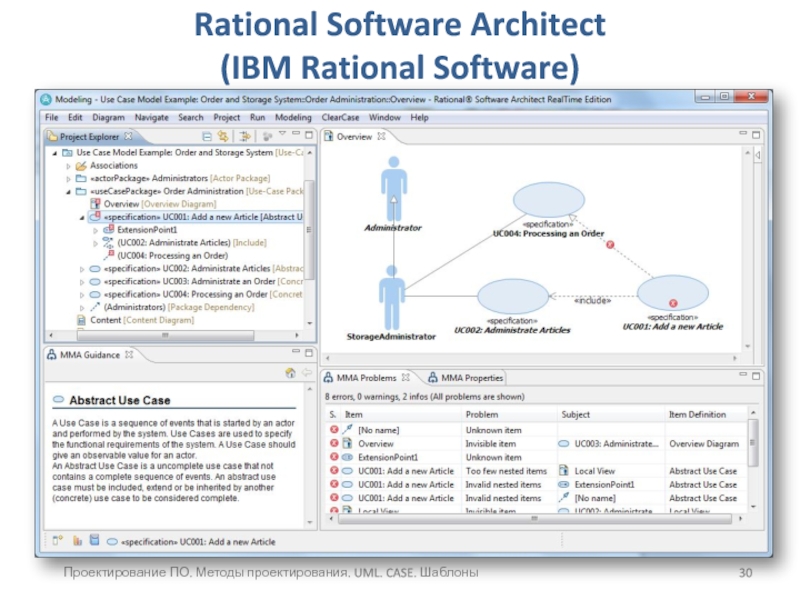Open the Diagram menu
The width and height of the screenshot is (800, 600).
point(108,117)
